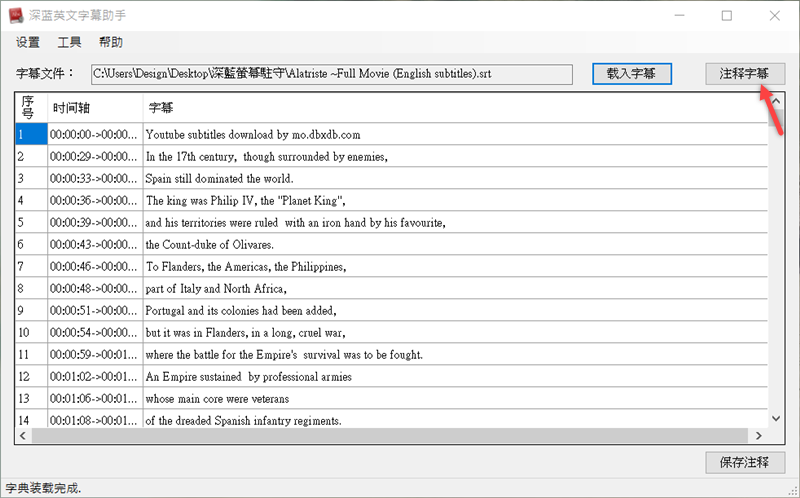800x498 pixels.
Task: Select row "Portugal and its colonies had been added,"
Action: pyautogui.click(x=391, y=310)
